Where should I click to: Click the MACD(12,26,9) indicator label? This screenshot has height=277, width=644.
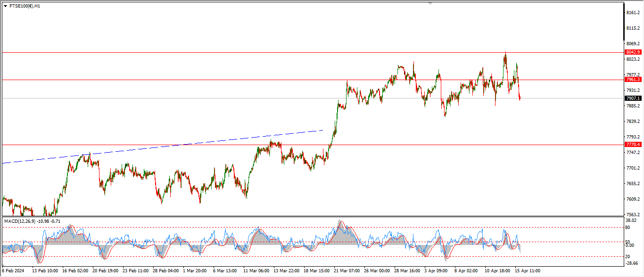pos(32,221)
